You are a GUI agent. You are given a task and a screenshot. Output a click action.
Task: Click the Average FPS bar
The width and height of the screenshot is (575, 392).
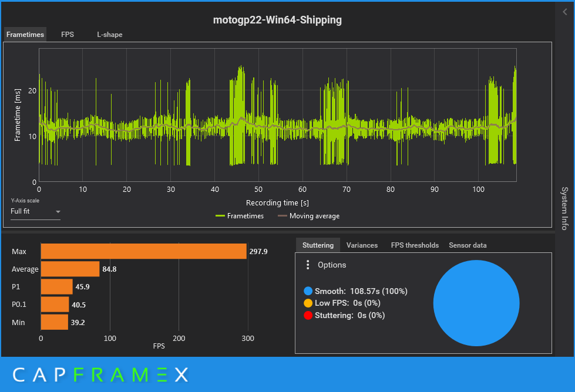pyautogui.click(x=70, y=269)
